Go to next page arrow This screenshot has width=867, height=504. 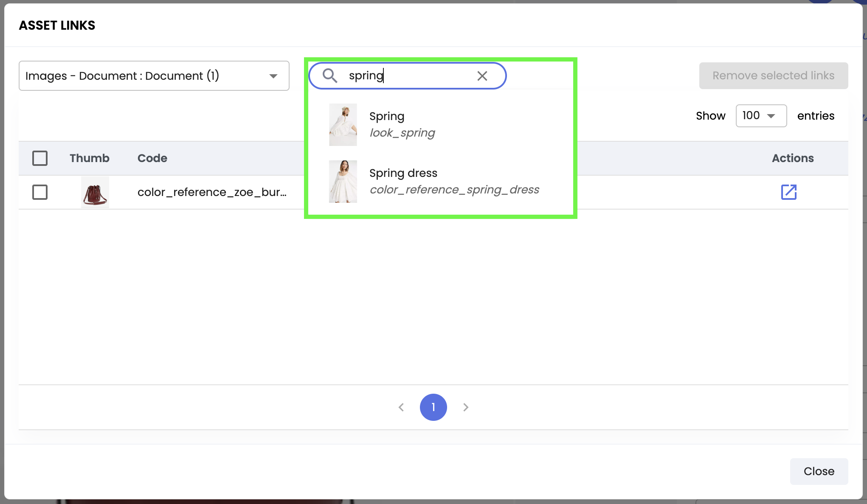(x=466, y=407)
